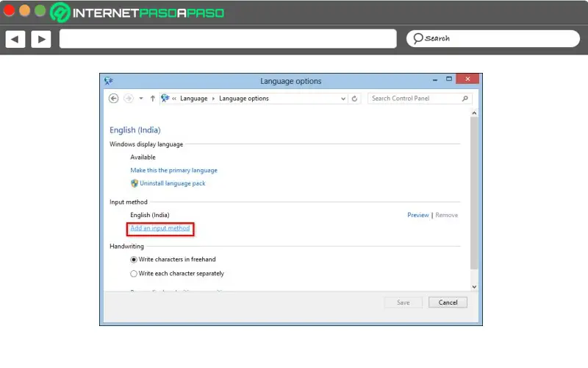This screenshot has width=588, height=368.
Task: Select Language options breadcrumb item
Action: [244, 99]
